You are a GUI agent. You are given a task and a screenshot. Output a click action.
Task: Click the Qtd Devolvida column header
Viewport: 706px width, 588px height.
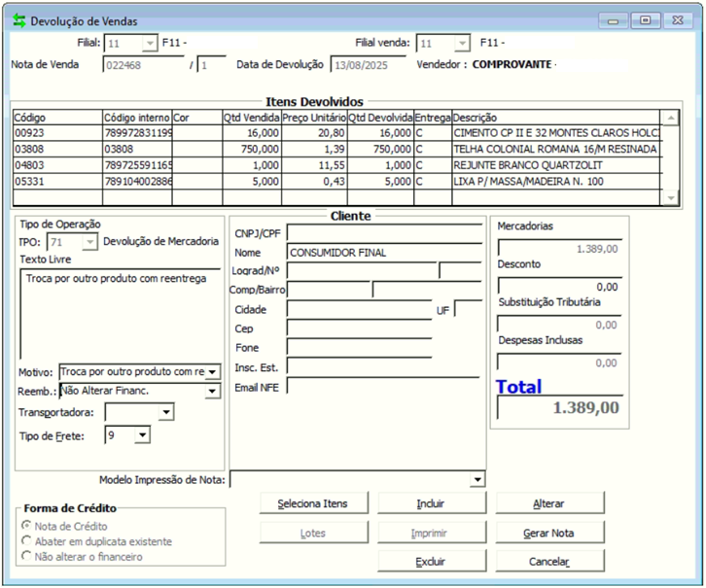[380, 118]
